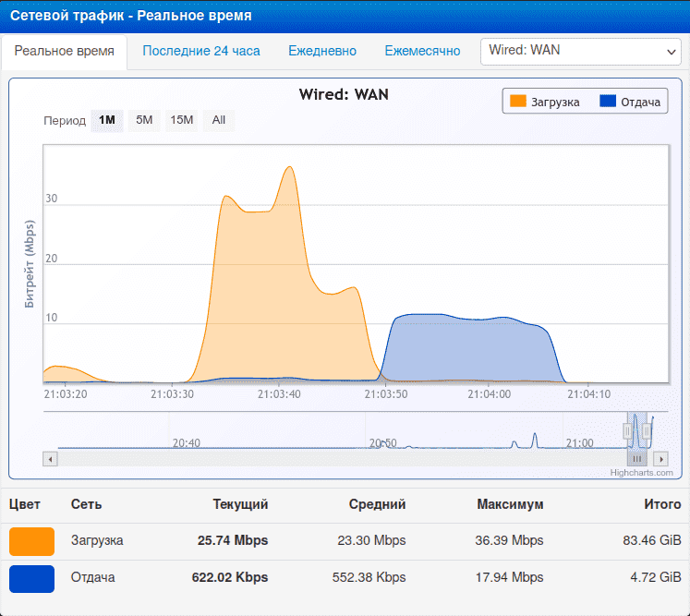
Task: Go to the Ежемесячно tab
Action: click(422, 52)
